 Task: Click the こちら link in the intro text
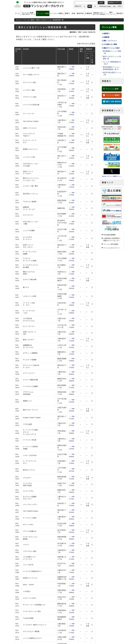(x=36, y=39)
